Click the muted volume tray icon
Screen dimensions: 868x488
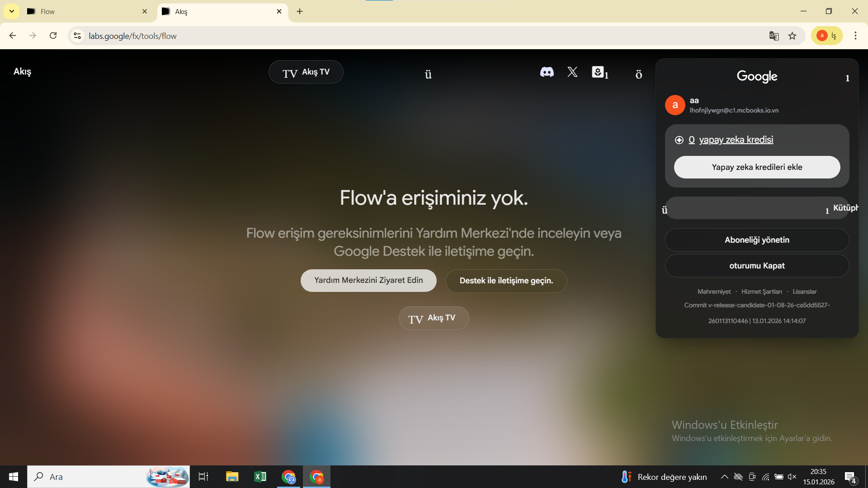click(x=792, y=477)
